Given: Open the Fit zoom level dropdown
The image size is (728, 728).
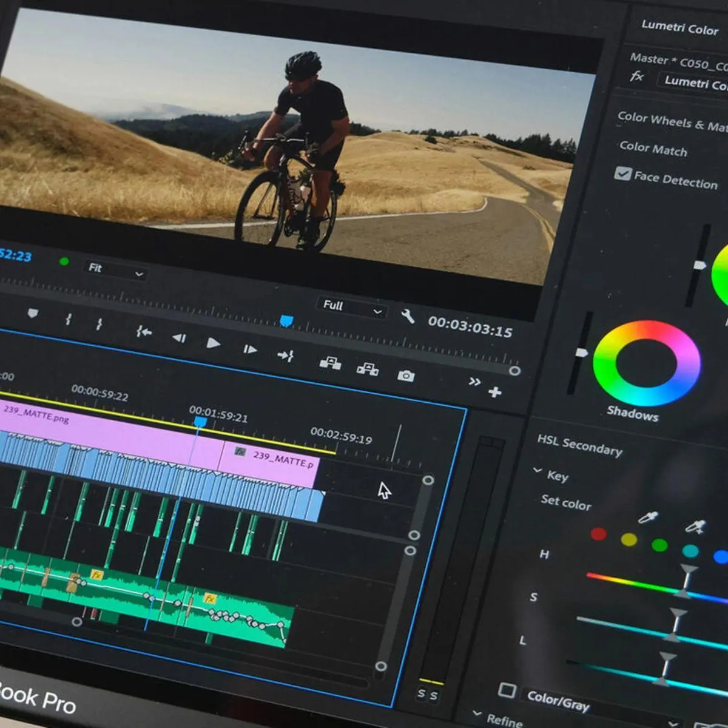Looking at the screenshot, I should 116,270.
